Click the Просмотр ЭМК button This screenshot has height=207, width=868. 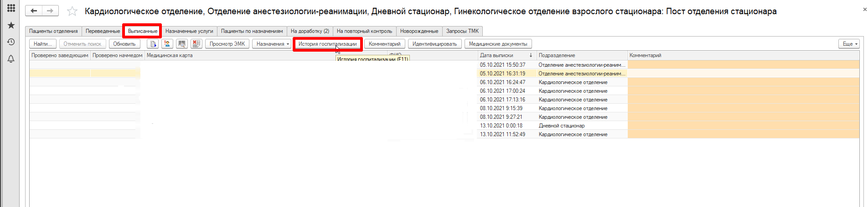(x=227, y=44)
